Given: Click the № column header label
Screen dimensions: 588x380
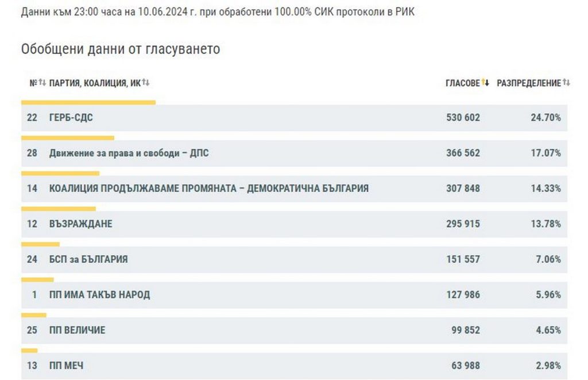Looking at the screenshot, I should point(33,83).
